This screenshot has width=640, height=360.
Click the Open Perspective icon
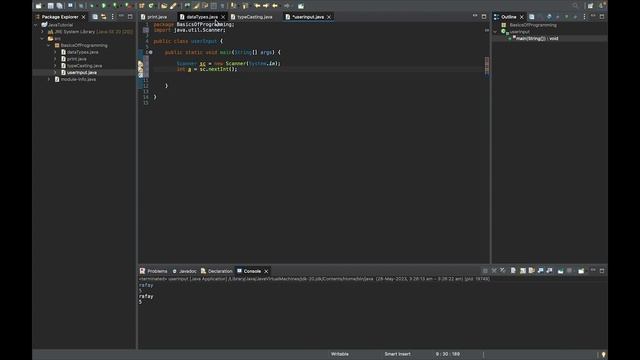pos(591,6)
